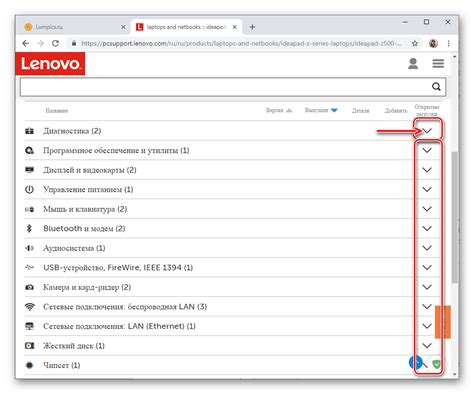Open the orange feedback side tab
Image resolution: width=474 pixels, height=394 pixels.
tap(443, 322)
